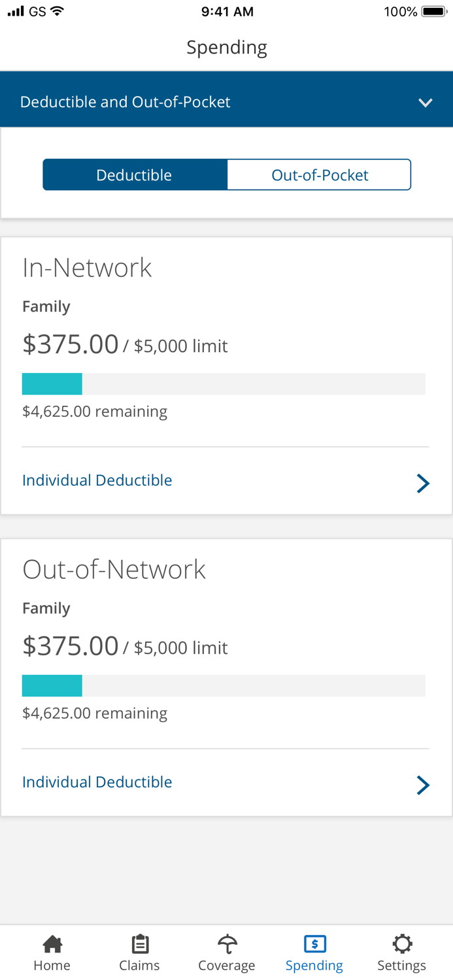Tap the Deductible and Out-of-Pocket header

[x=126, y=102]
